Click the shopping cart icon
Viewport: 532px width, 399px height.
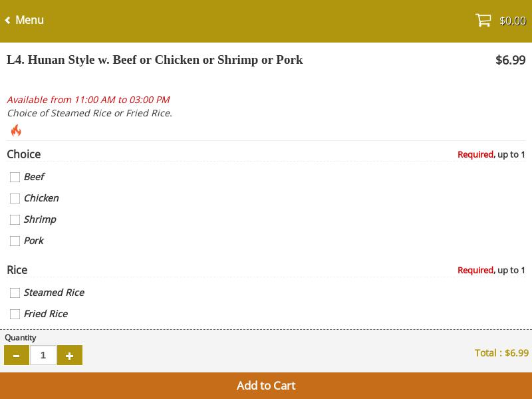point(483,20)
